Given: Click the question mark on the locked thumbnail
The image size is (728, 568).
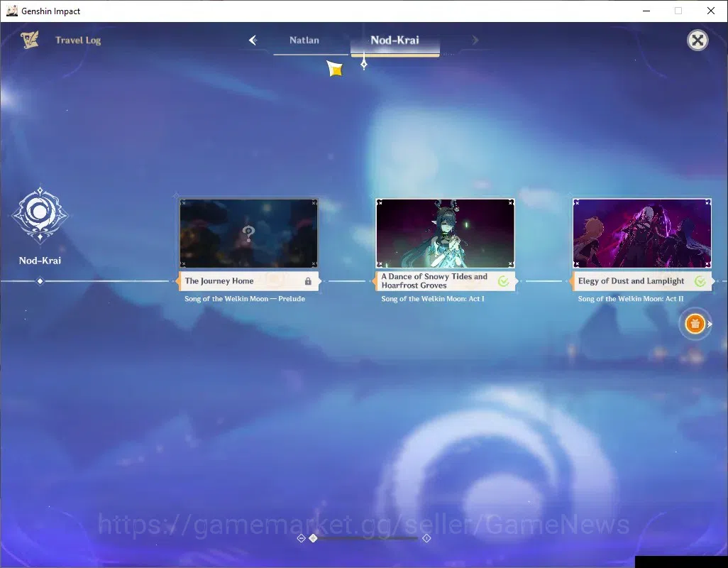Looking at the screenshot, I should click(x=248, y=234).
